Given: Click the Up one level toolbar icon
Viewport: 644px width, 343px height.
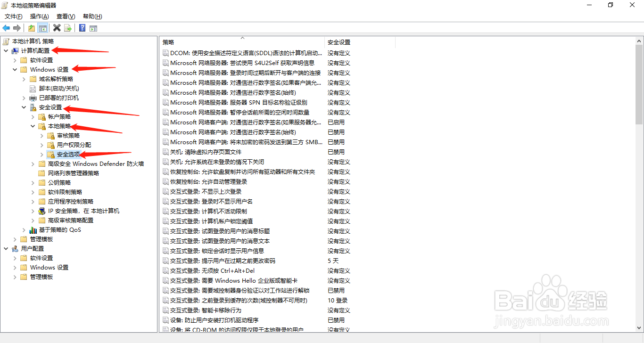Looking at the screenshot, I should 31,28.
